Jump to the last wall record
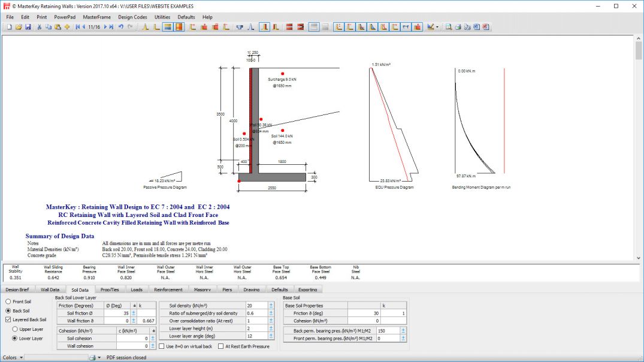Image resolution: width=644 pixels, height=362 pixels. [111, 27]
